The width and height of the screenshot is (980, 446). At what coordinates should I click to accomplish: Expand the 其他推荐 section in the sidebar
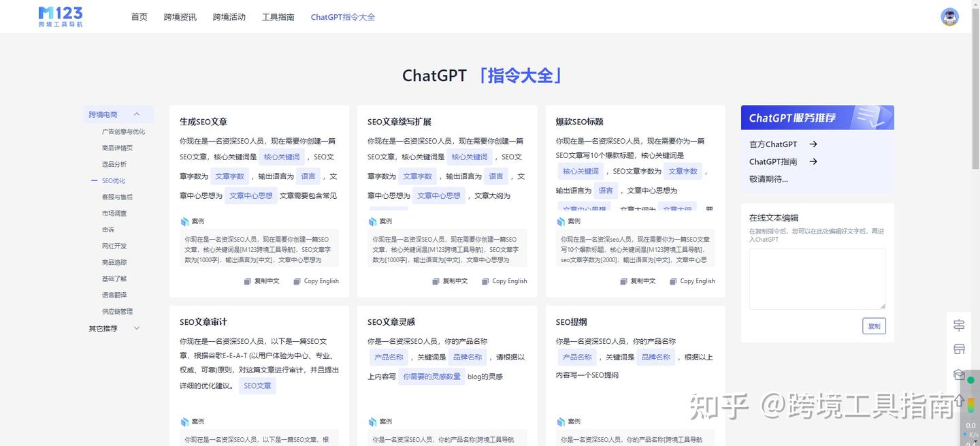tap(135, 328)
